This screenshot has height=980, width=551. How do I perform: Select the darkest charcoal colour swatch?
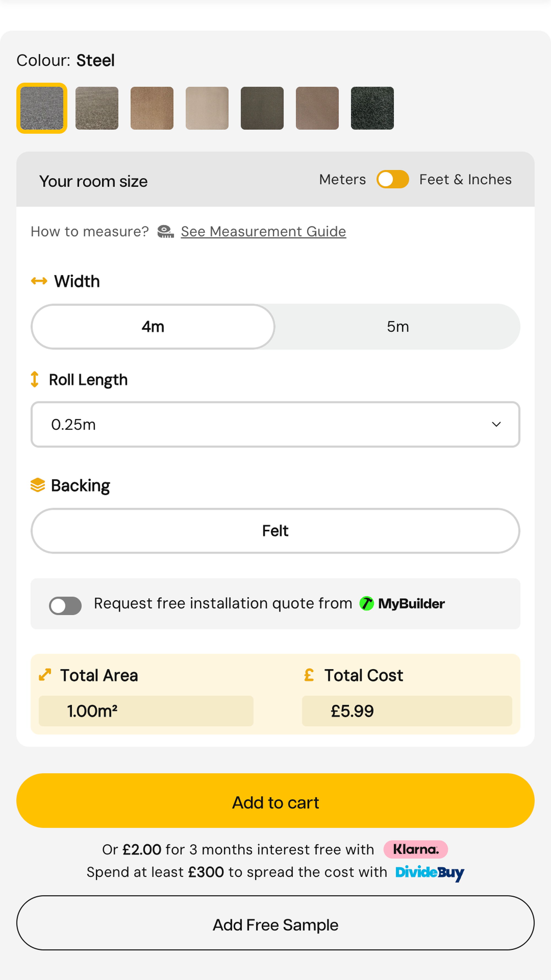[372, 108]
